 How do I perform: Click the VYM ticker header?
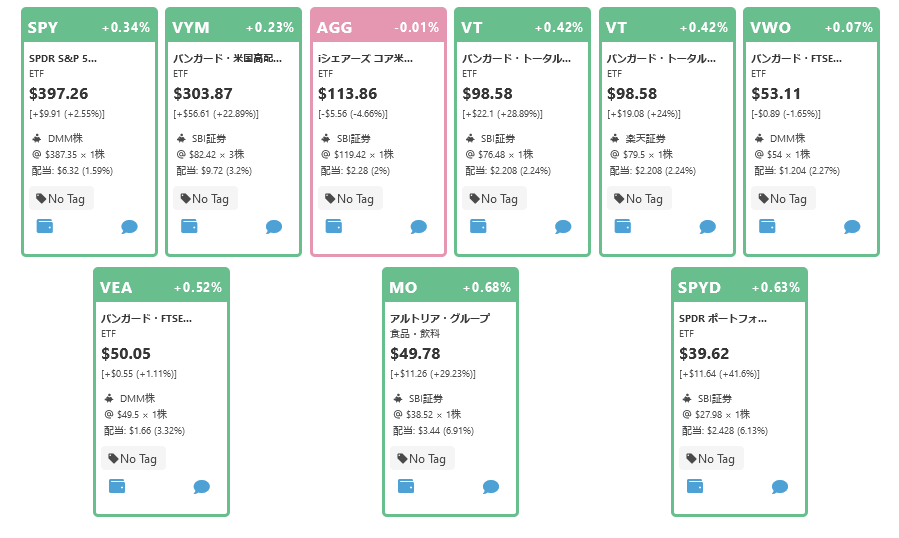click(x=190, y=28)
